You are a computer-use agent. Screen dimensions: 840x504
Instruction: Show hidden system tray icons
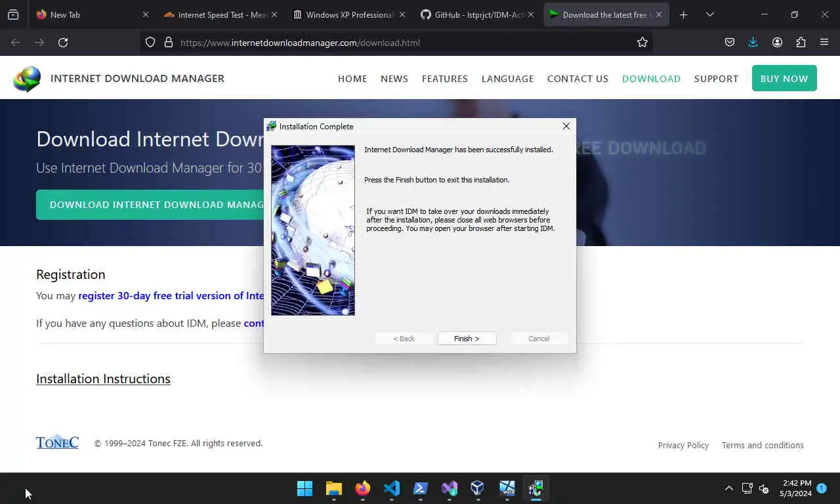pyautogui.click(x=728, y=488)
